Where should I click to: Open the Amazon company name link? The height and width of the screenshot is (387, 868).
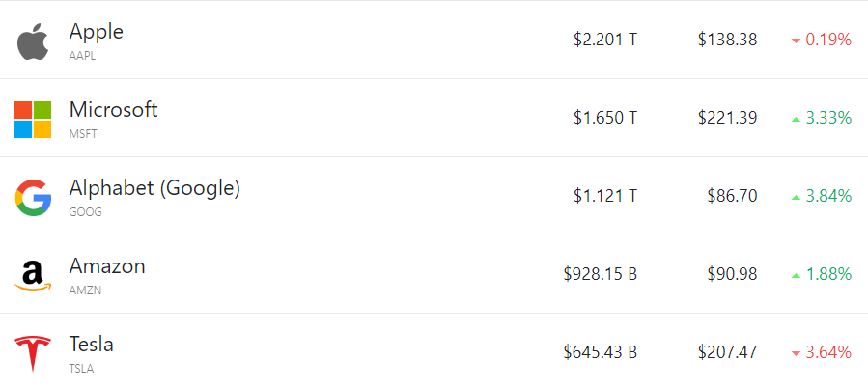point(107,266)
